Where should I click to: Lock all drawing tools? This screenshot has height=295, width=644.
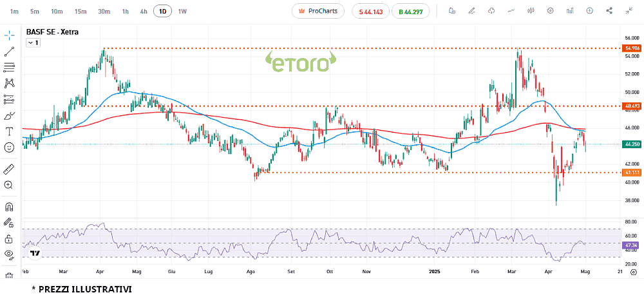9,238
